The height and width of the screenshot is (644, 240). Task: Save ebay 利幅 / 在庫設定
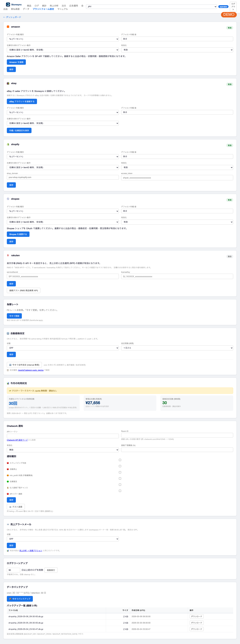tap(19, 131)
